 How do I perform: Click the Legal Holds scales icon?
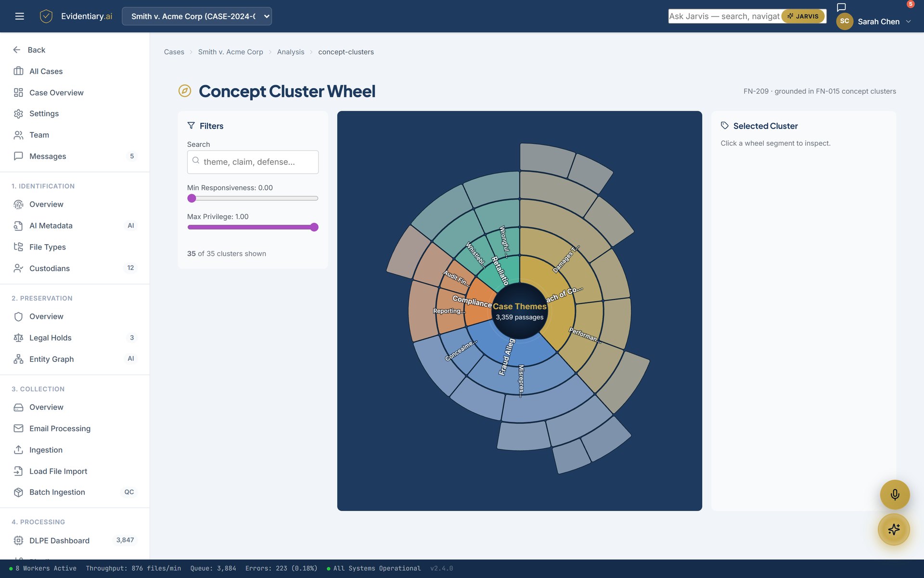click(x=18, y=338)
